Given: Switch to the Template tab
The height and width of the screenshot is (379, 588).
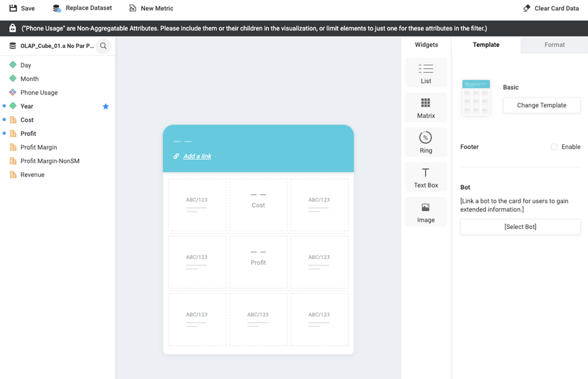Looking at the screenshot, I should click(x=486, y=45).
